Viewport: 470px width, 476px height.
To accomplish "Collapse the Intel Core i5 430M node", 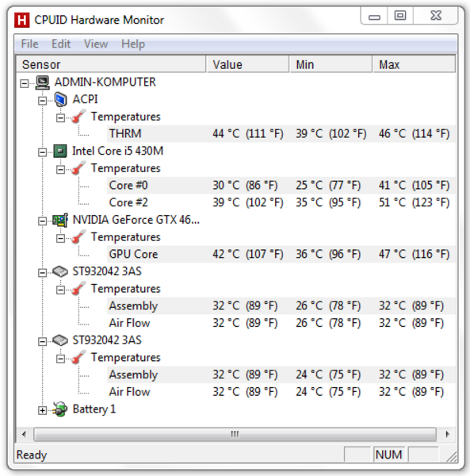I will (x=43, y=152).
